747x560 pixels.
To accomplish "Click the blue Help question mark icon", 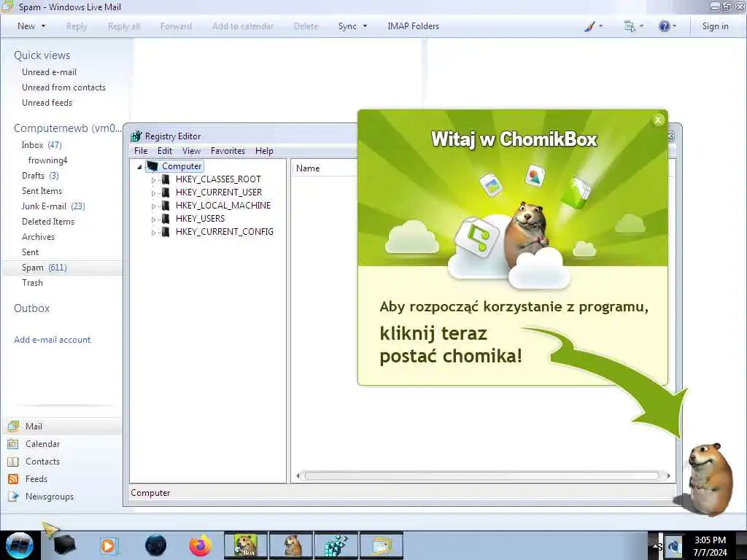I will pyautogui.click(x=664, y=26).
